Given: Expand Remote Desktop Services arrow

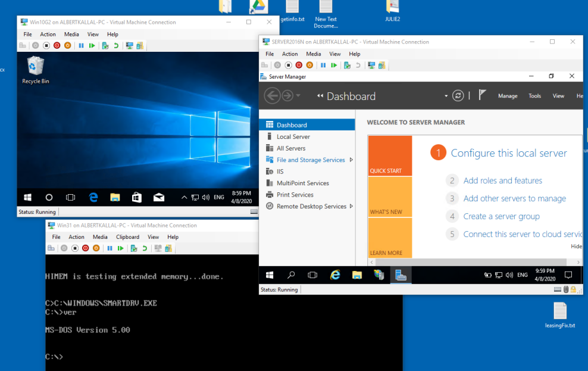Looking at the screenshot, I should 351,206.
